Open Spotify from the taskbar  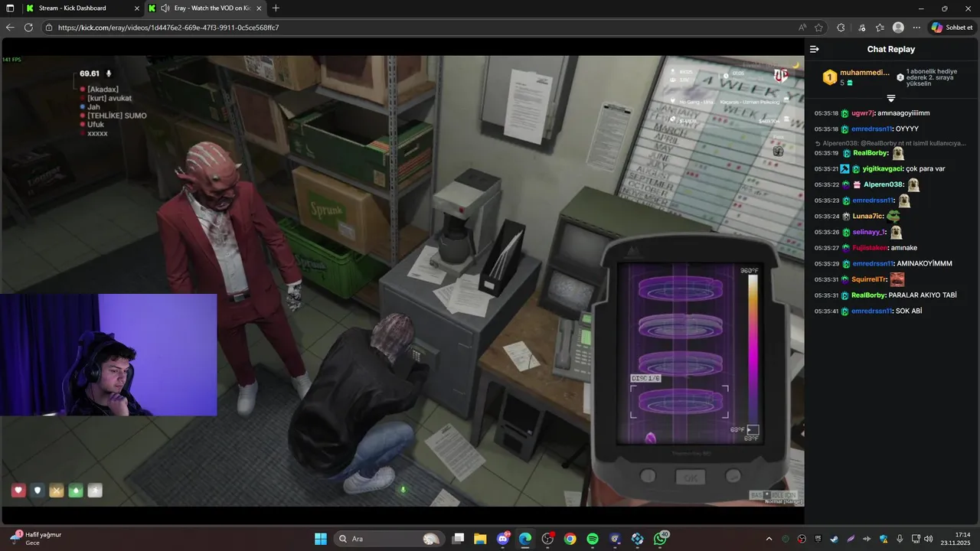pos(593,539)
